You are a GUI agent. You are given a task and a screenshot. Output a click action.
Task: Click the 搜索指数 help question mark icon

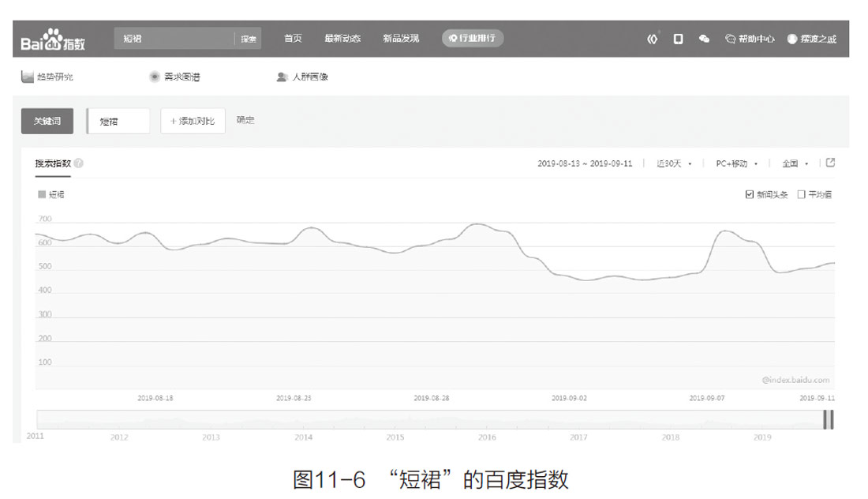click(x=79, y=163)
